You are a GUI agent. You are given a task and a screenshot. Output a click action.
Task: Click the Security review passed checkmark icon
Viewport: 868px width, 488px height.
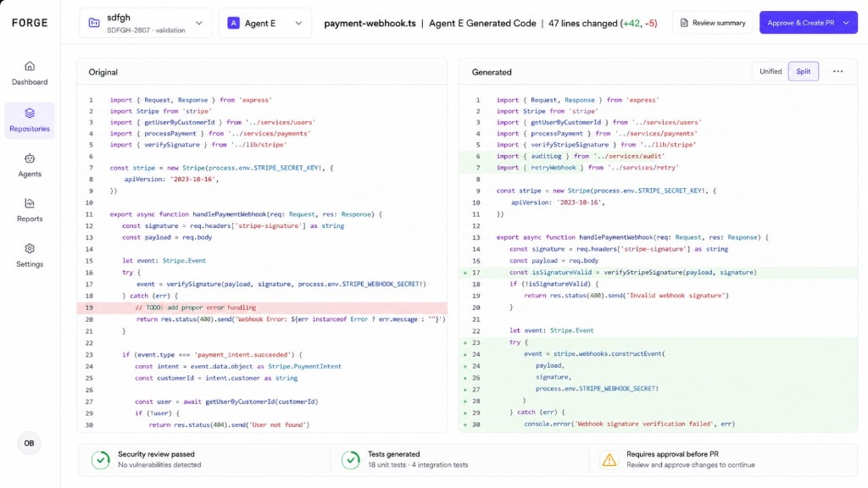point(101,460)
